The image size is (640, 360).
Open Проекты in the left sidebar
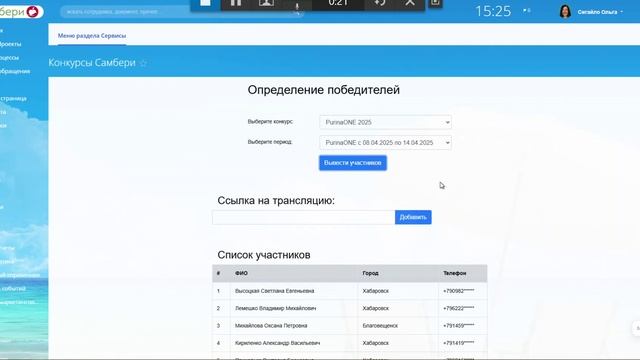11,44
